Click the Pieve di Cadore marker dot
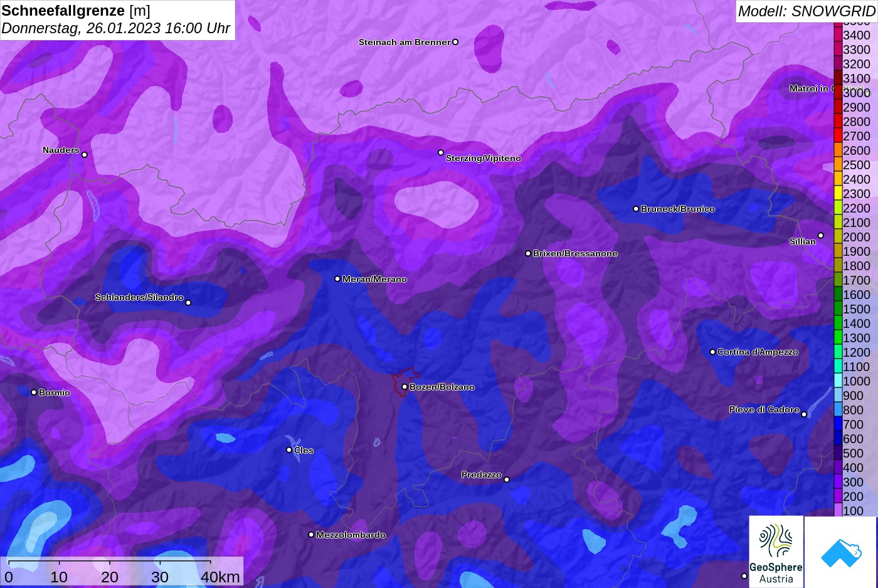The width and height of the screenshot is (878, 588). tap(804, 414)
